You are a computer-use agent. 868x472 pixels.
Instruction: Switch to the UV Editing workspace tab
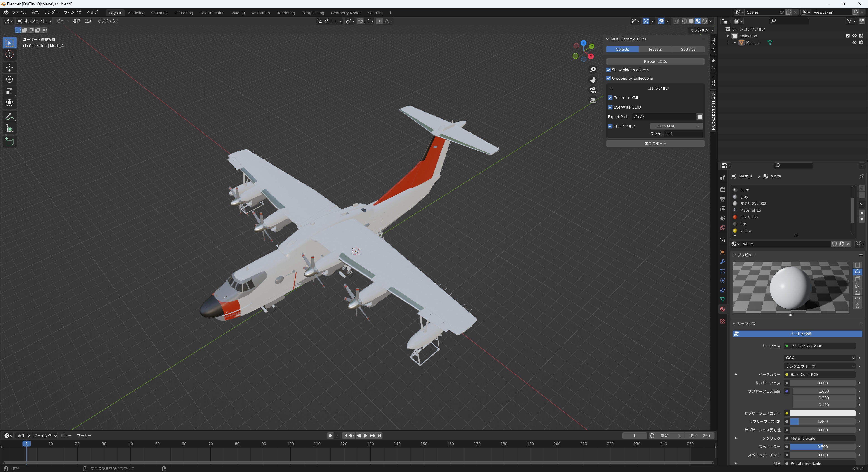pos(184,13)
